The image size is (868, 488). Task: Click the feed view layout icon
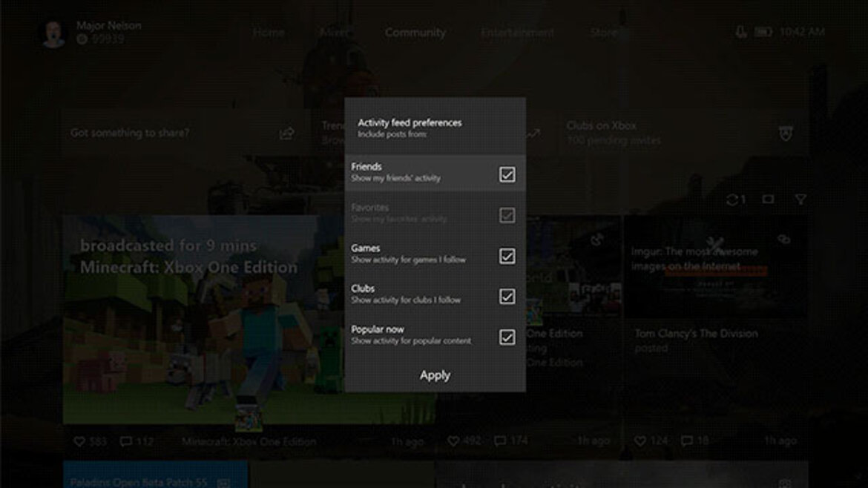point(768,200)
